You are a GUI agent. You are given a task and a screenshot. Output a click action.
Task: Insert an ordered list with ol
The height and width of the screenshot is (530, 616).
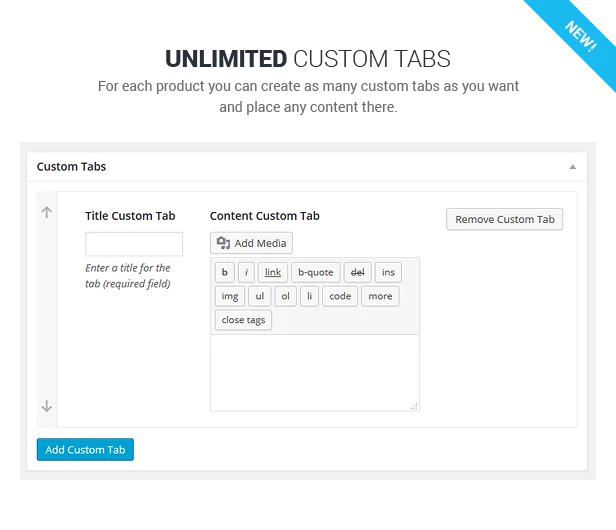click(286, 296)
